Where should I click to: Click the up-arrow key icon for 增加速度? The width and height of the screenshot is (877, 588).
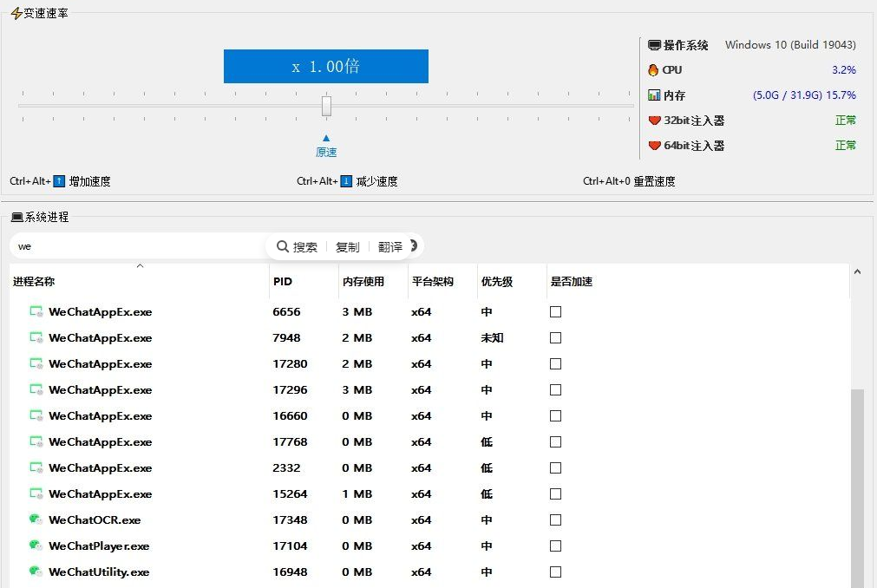pos(59,181)
